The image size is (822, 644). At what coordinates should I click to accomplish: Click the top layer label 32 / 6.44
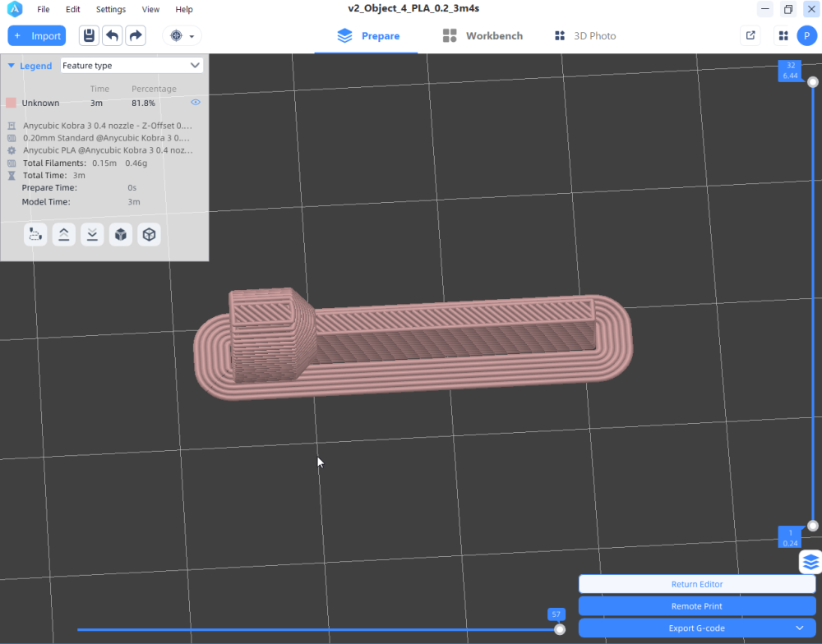point(790,71)
